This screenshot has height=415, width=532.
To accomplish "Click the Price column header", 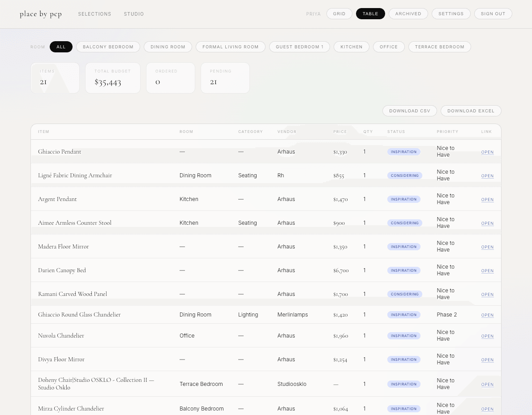I will point(340,132).
